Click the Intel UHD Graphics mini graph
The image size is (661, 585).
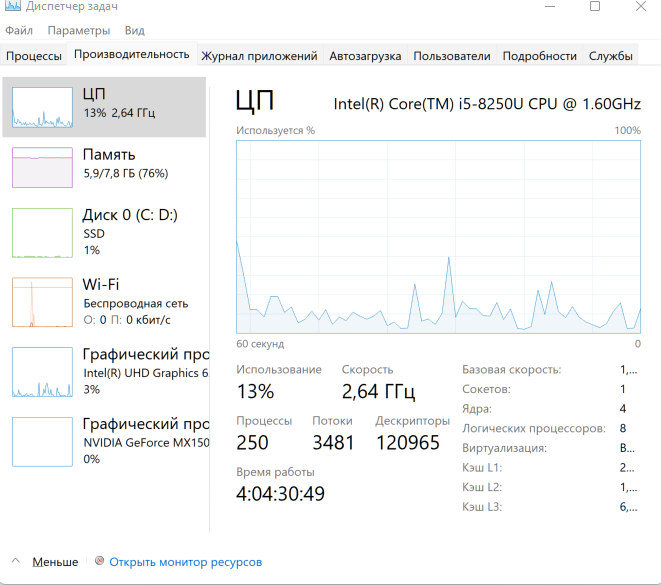point(42,372)
